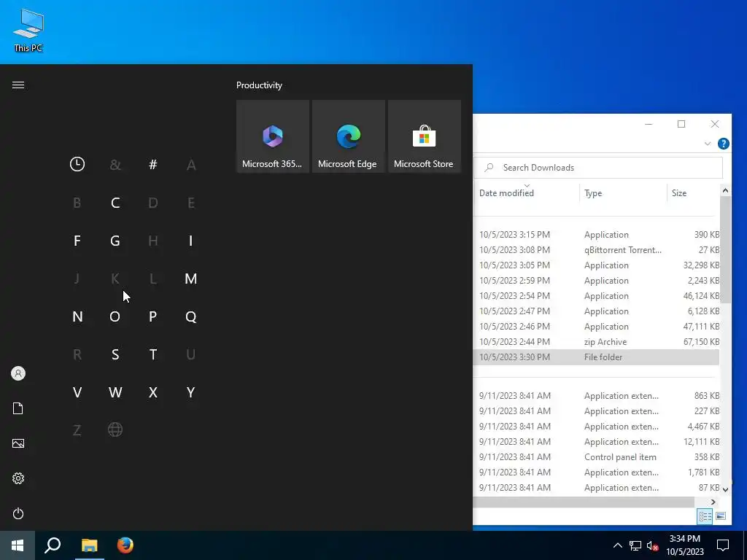Sort by Type column header
747x560 pixels.
623,192
